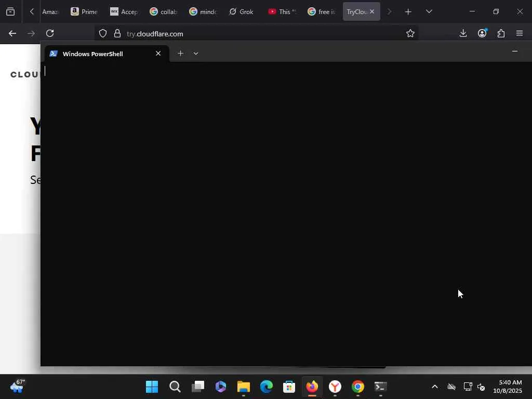532x399 pixels.
Task: Open a new Firefox tab
Action: [x=408, y=12]
